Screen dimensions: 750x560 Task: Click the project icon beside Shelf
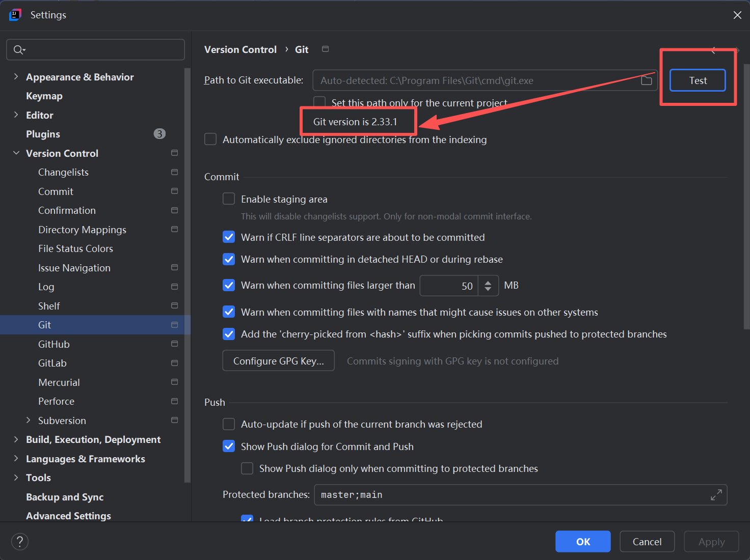point(174,305)
